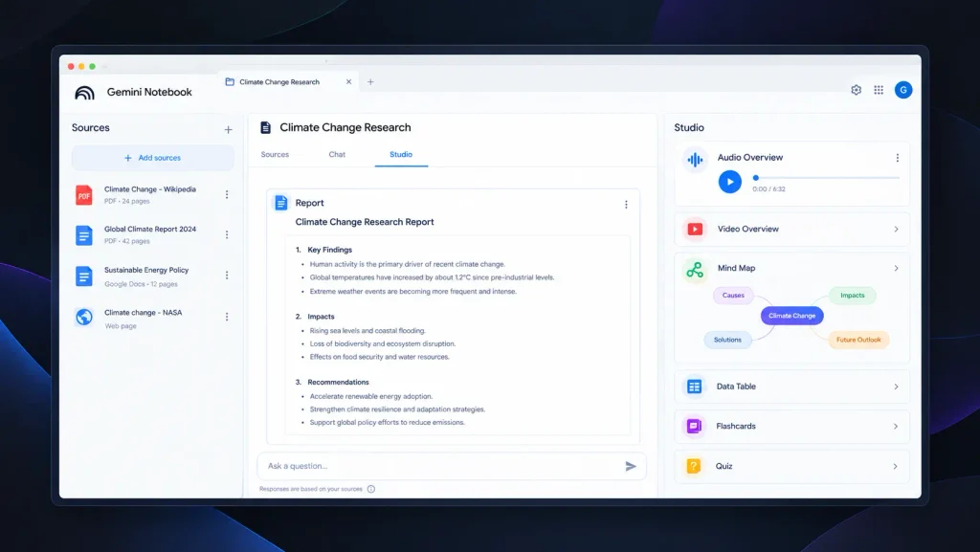Switch to the Chat tab
980x552 pixels.
point(337,154)
